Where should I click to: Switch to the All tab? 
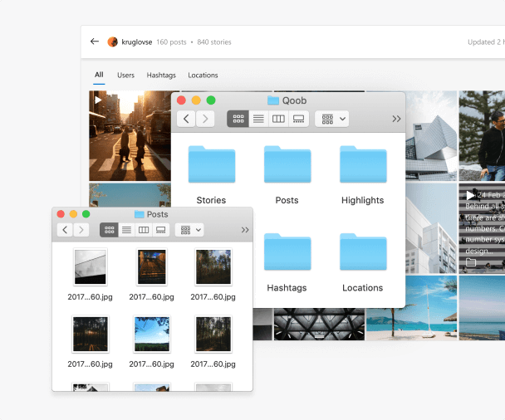[x=99, y=75]
